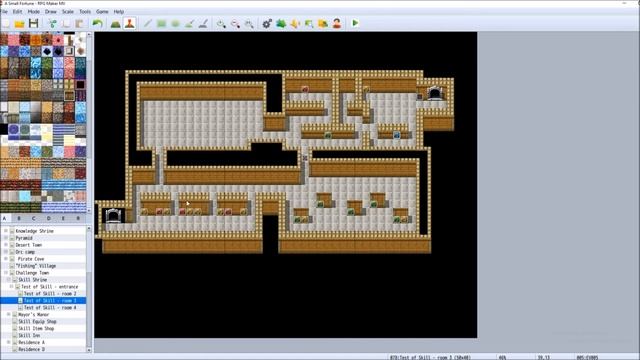The image size is (640, 360).
Task: Expand the Pirate Cove map node
Action: pos(6,259)
